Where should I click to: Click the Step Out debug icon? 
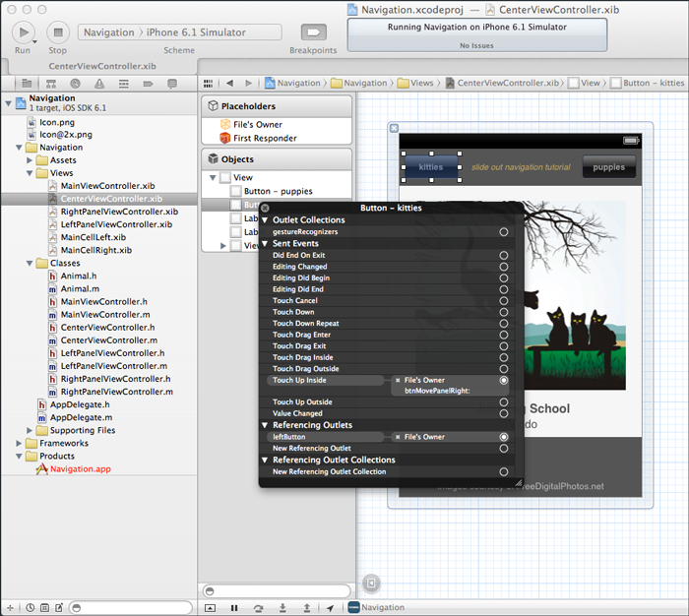[307, 608]
